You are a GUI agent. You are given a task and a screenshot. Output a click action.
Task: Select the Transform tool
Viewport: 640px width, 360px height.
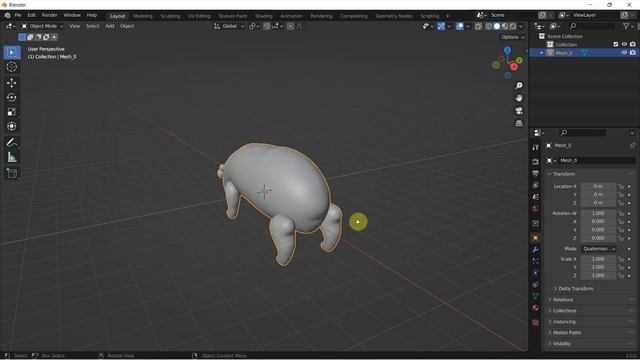pyautogui.click(x=11, y=126)
